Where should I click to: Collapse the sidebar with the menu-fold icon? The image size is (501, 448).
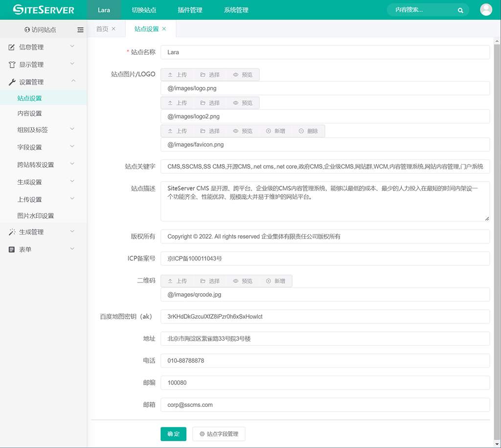80,30
